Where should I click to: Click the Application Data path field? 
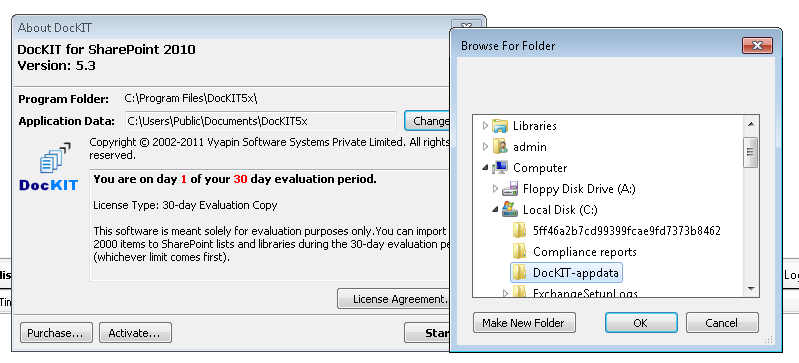tap(261, 121)
